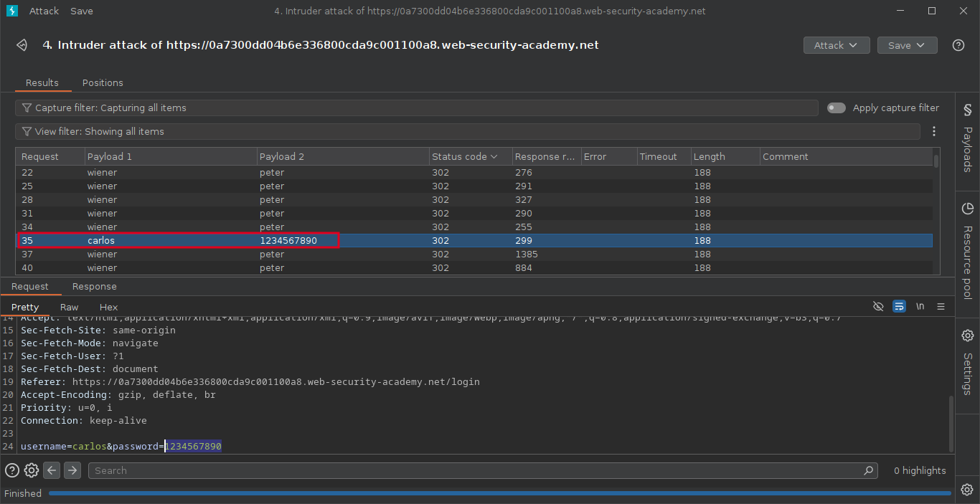The width and height of the screenshot is (980, 504).
Task: Click the Raw view button
Action: click(70, 307)
